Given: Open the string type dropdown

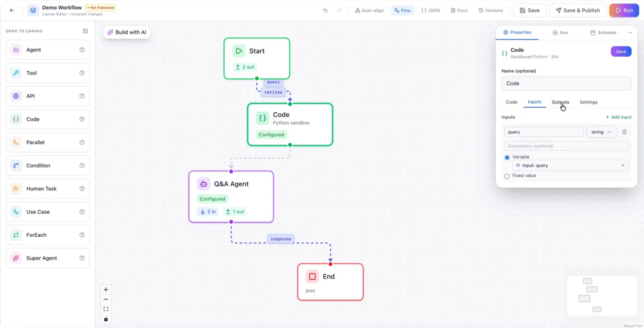Looking at the screenshot, I should coord(602,132).
